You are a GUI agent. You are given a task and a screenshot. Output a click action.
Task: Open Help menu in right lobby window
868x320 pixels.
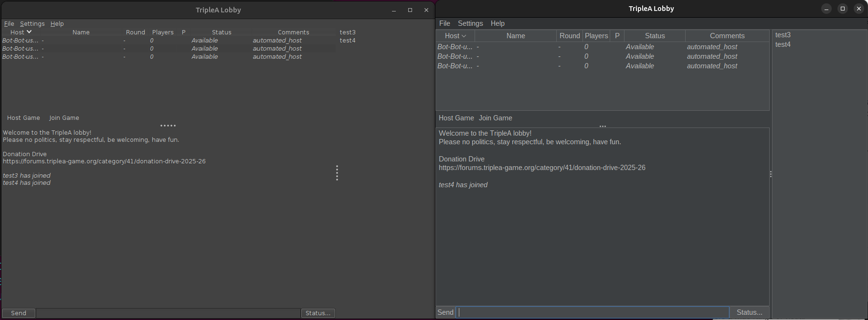498,23
